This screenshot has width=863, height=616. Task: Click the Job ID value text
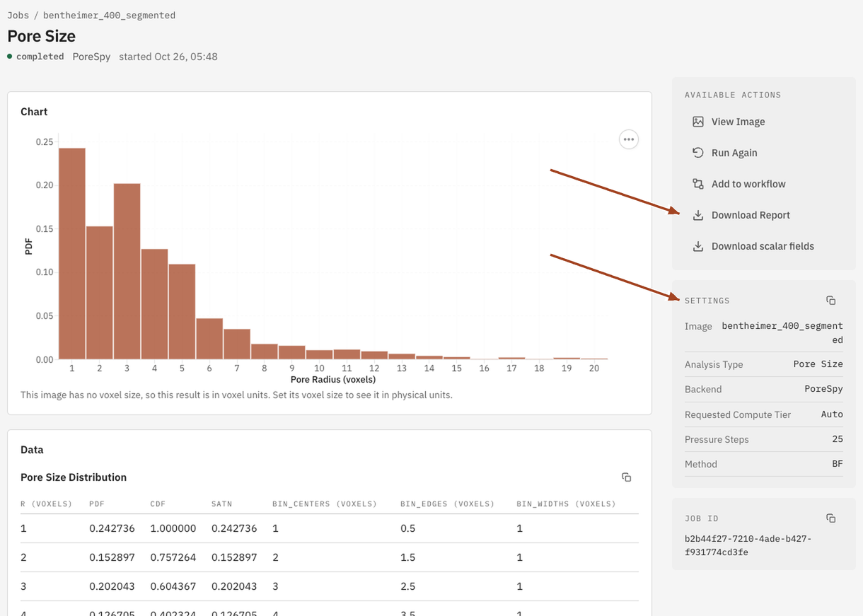[x=748, y=545]
